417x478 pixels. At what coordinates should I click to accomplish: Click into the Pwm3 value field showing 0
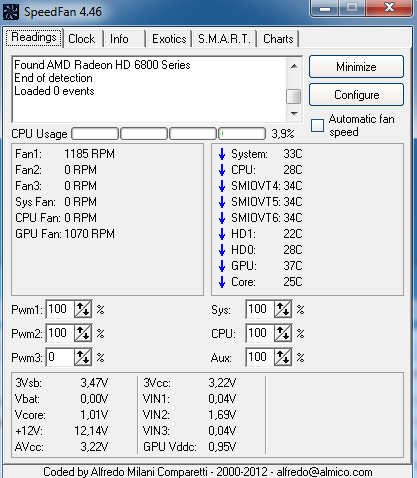click(x=60, y=357)
